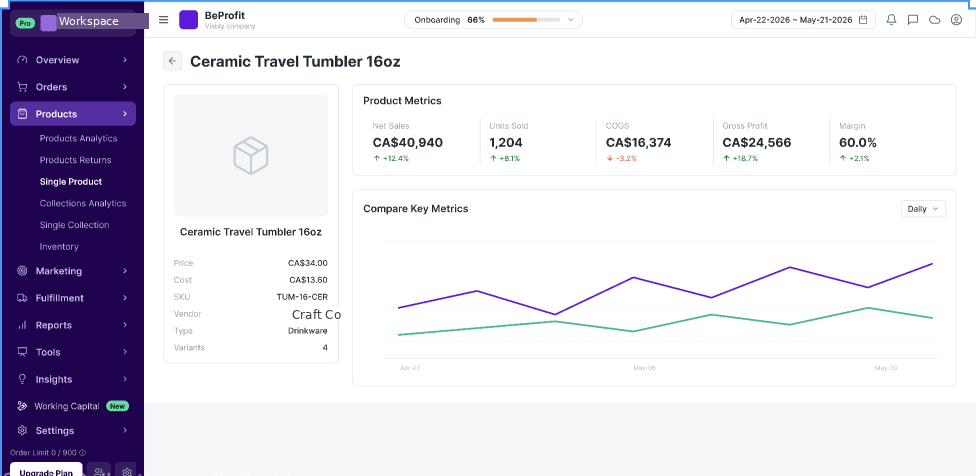Open the user profile icon

pos(957,20)
